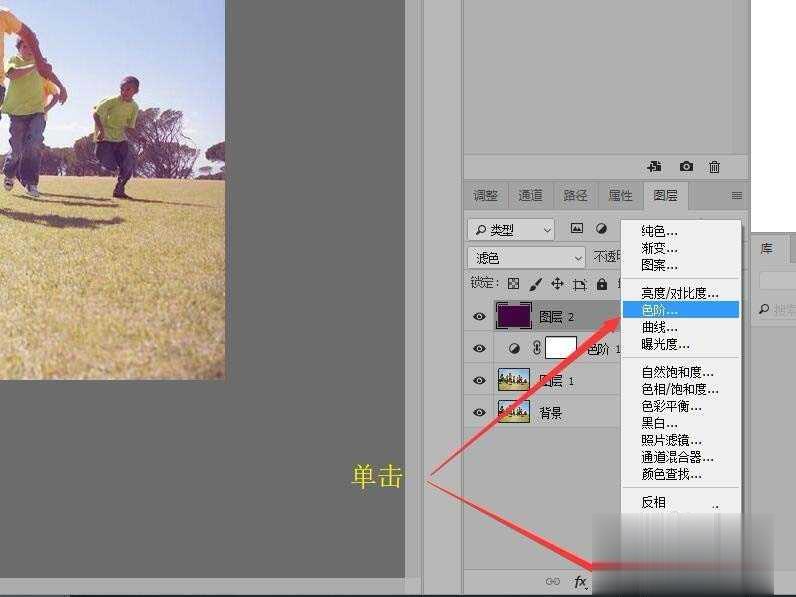Switch to 路径 tab
Screen dimensions: 796x597
click(x=575, y=195)
